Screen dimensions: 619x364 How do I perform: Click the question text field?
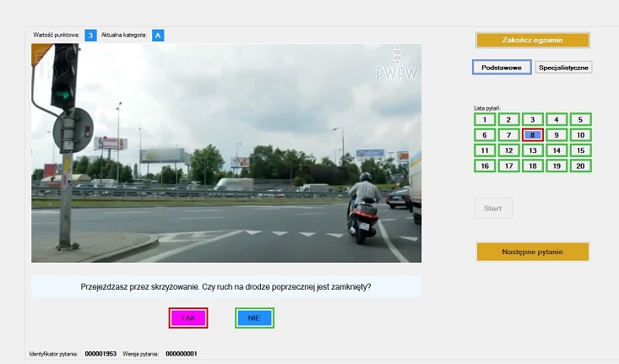226,286
